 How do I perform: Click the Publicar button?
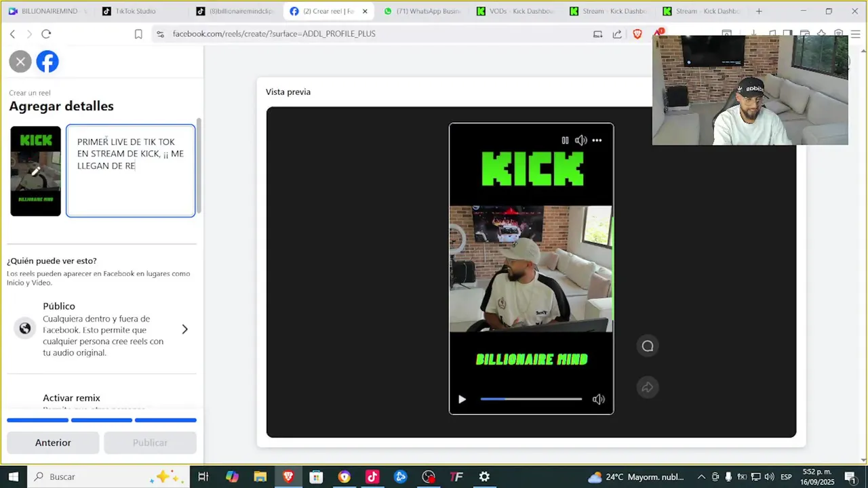[150, 443]
